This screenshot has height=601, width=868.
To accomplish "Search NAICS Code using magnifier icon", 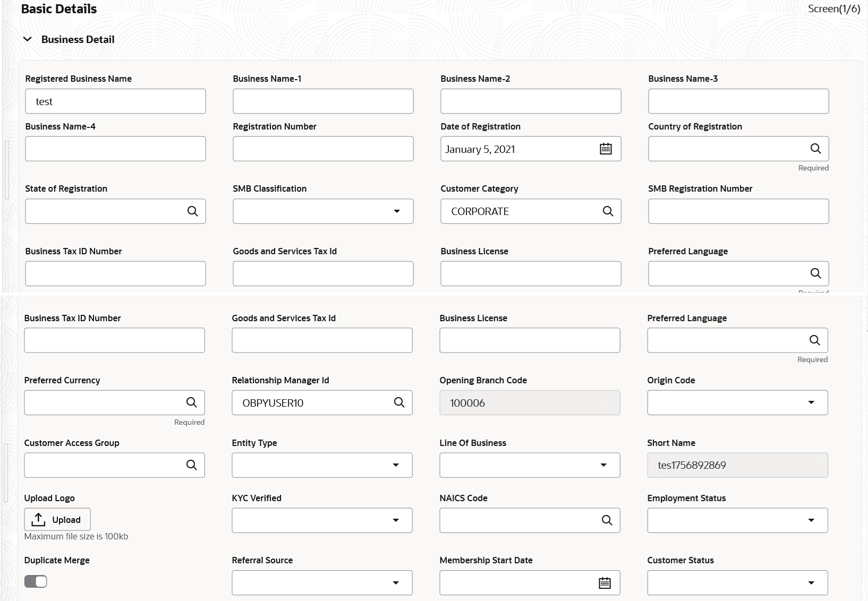I will [607, 520].
